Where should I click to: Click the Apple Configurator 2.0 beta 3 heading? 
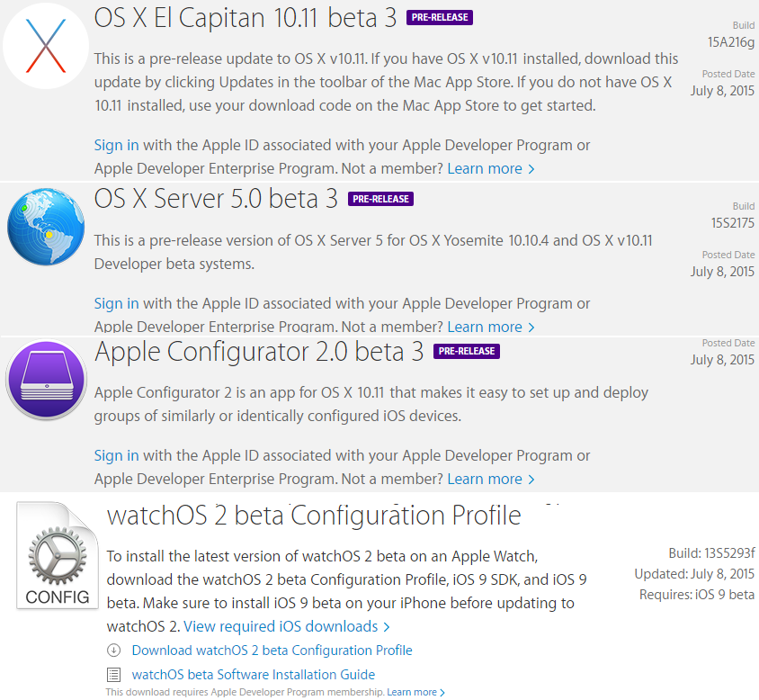[259, 351]
